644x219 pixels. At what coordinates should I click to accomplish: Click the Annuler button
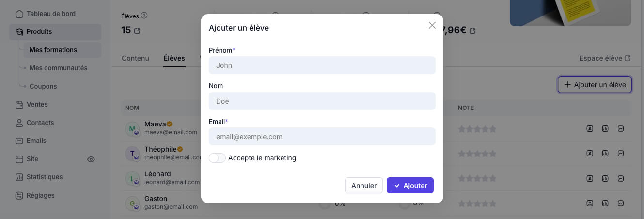364,186
